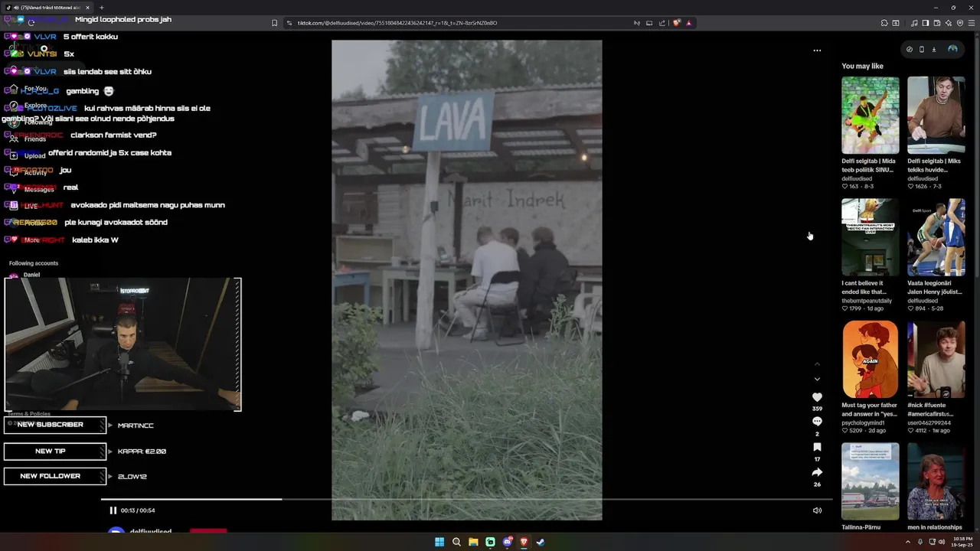Open the video's three-dot more options menu
The width and height of the screenshot is (980, 551).
coord(817,51)
